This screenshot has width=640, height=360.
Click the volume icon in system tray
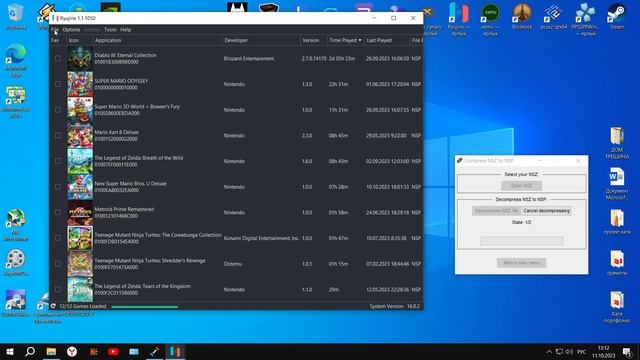click(569, 351)
